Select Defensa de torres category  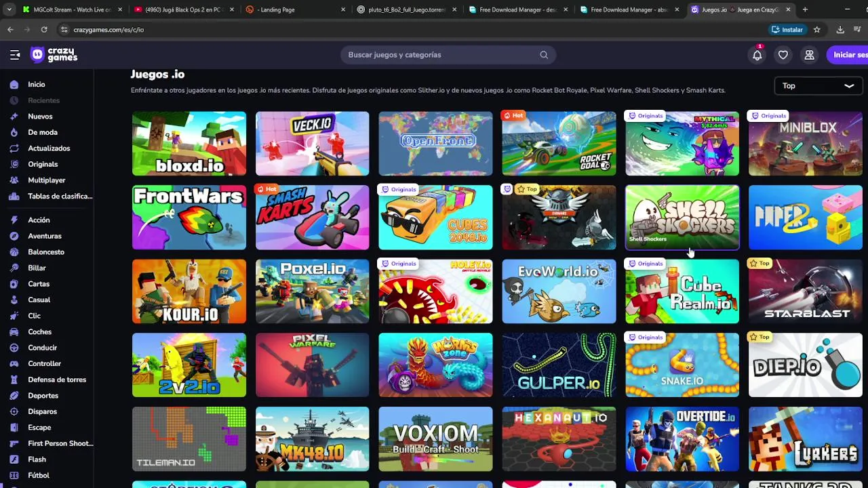pos(57,380)
